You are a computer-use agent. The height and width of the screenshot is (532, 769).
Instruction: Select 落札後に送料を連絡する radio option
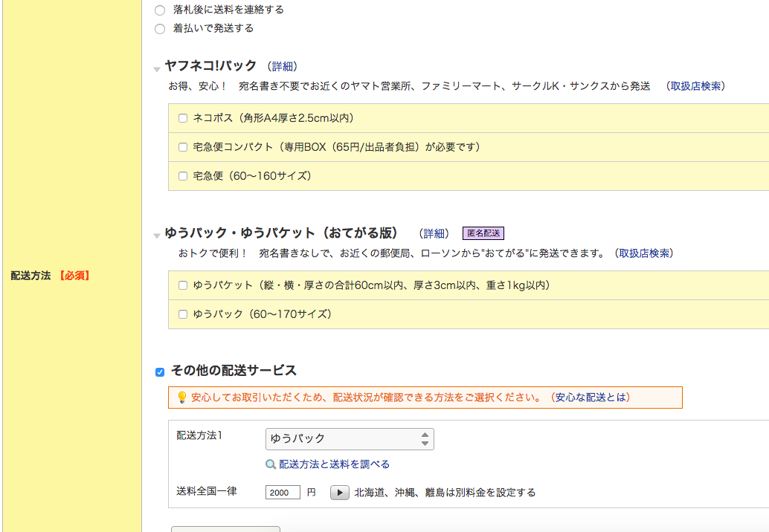pos(160,10)
